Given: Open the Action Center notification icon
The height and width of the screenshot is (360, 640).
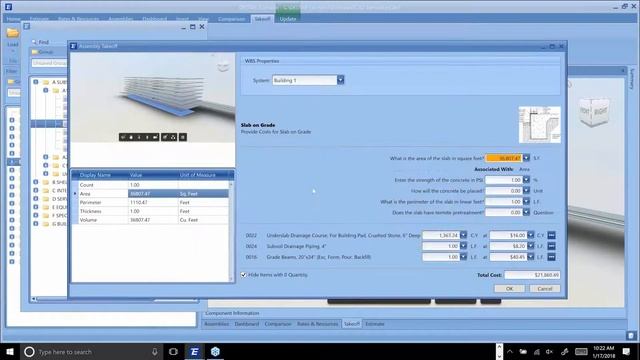Looking at the screenshot, I should (627, 351).
